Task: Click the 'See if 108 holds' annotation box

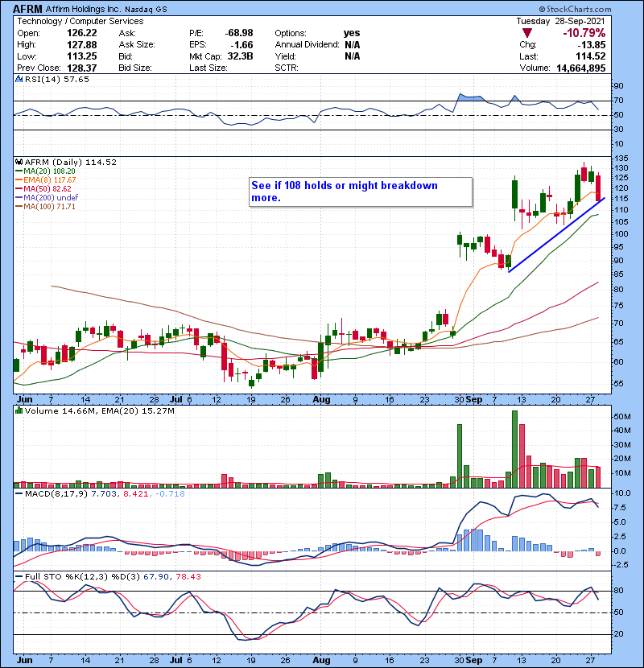Action: (x=361, y=192)
